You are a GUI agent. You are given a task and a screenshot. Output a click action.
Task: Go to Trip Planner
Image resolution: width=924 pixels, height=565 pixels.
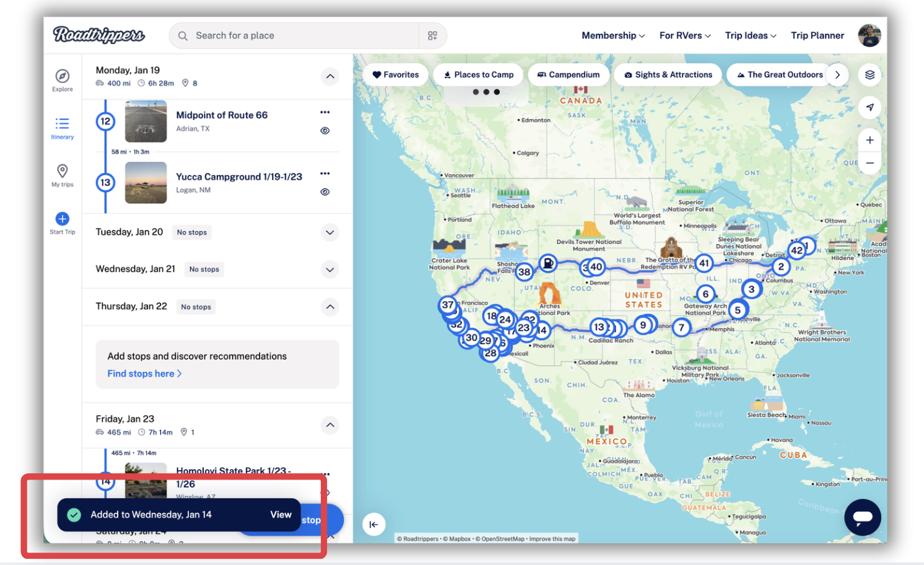(817, 36)
